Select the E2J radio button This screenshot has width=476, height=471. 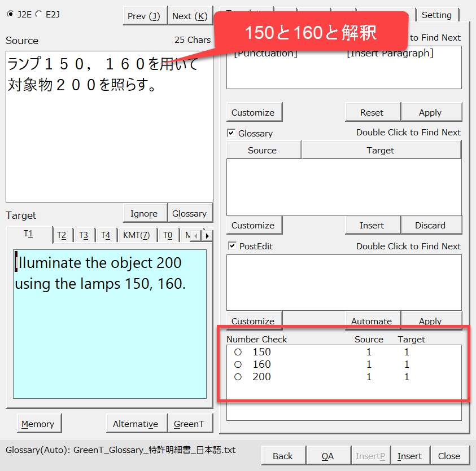(x=38, y=14)
